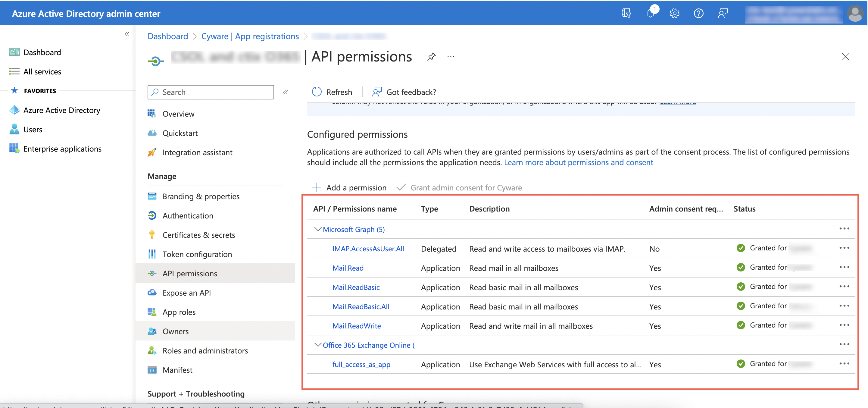
Task: Collapse the Microsoft Graph permissions group
Action: pyautogui.click(x=317, y=229)
